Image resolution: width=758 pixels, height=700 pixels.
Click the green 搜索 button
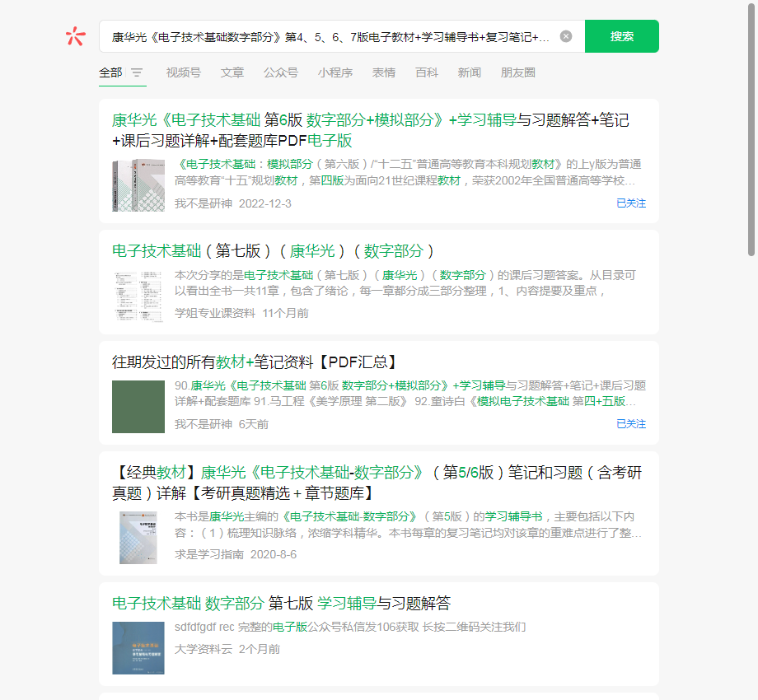tap(622, 36)
